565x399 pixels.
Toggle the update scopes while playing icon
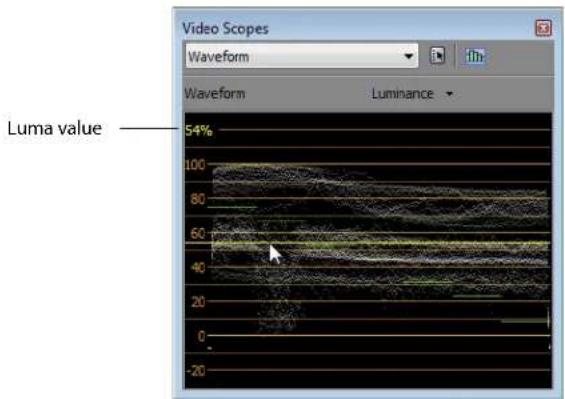click(x=475, y=56)
